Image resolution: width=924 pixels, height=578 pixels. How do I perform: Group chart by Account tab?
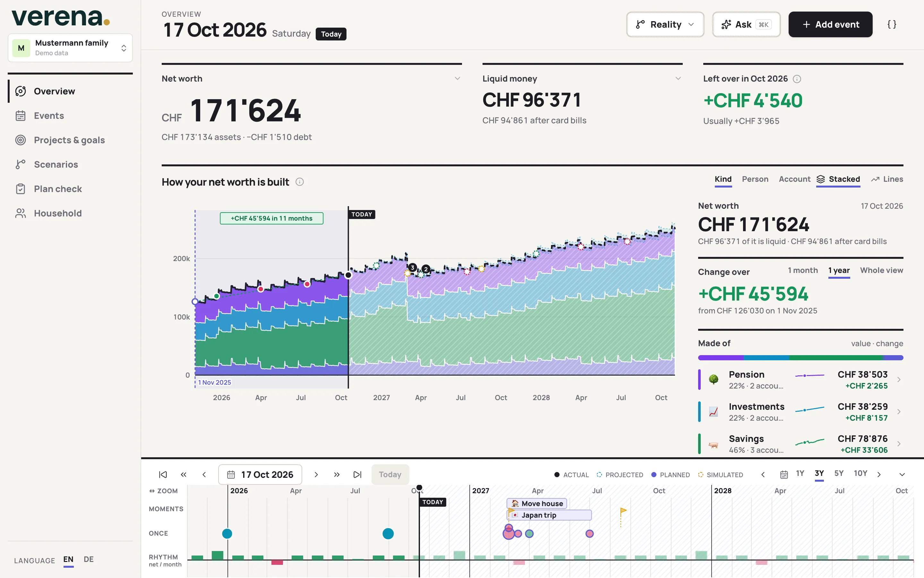coord(794,179)
